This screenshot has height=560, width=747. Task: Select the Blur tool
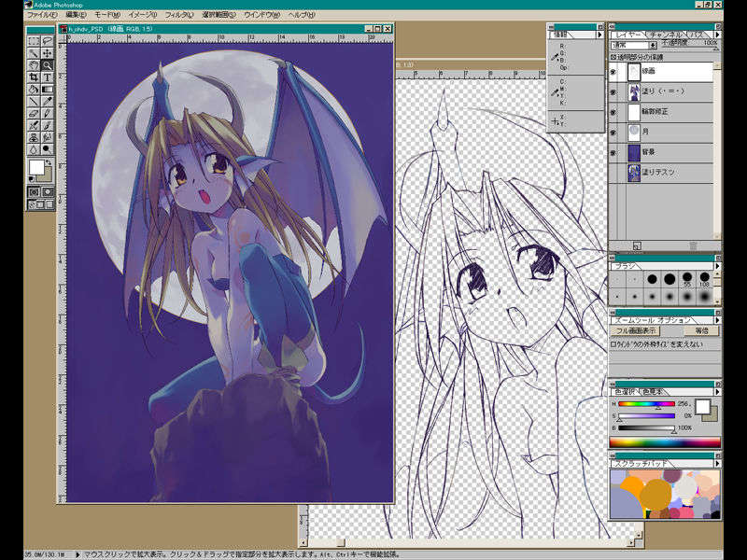34,149
